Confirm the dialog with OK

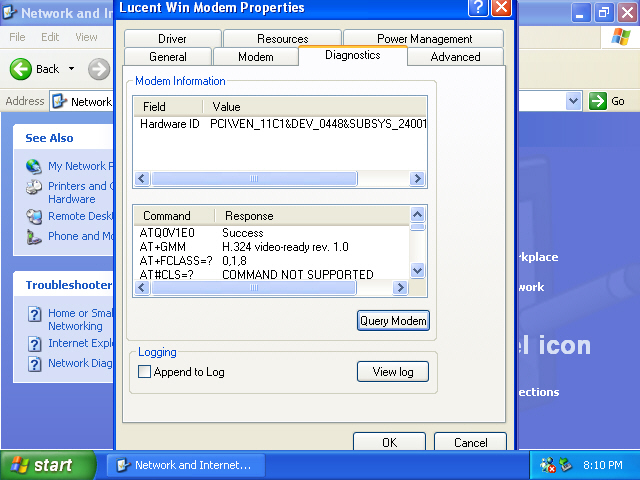coord(389,442)
